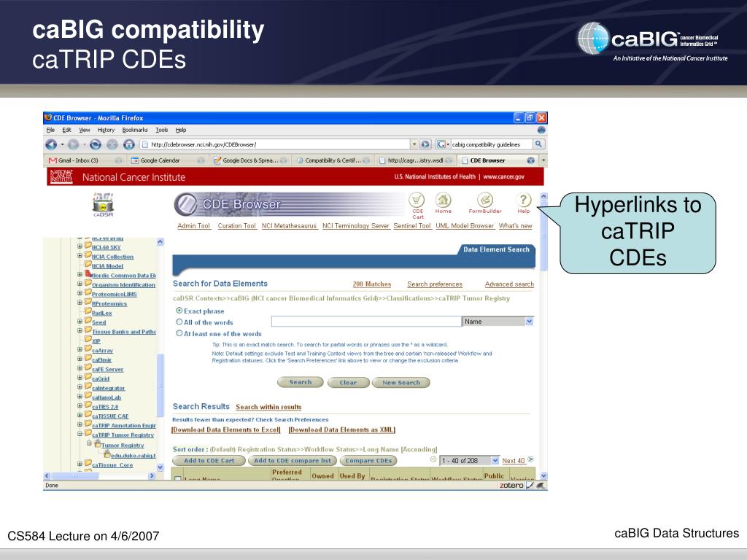The width and height of the screenshot is (747, 560).
Task: Expand the NCIA Collection tree node
Action: click(80, 256)
